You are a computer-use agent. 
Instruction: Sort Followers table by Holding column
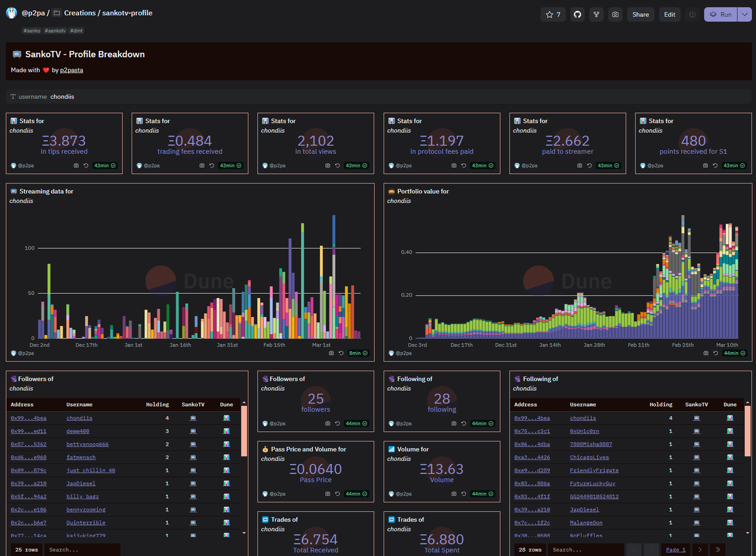(x=157, y=404)
